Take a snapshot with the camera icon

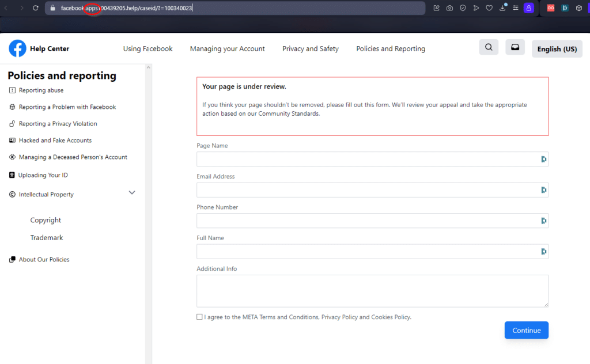[449, 8]
